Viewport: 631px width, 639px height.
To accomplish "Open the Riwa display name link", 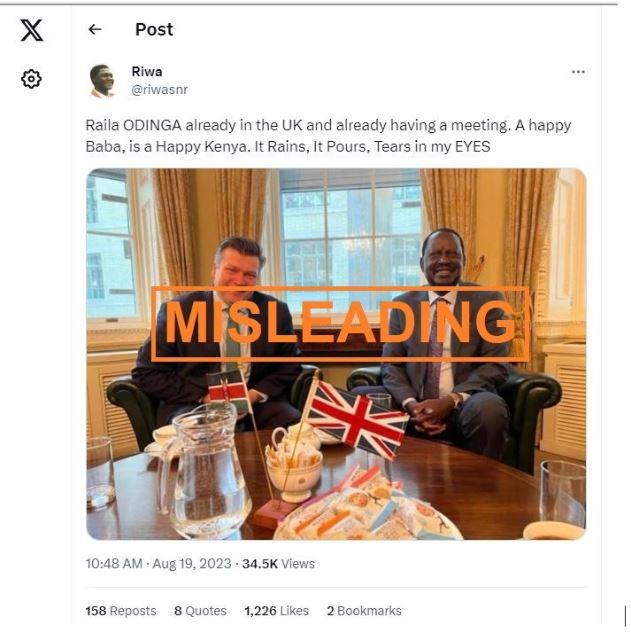I will (147, 72).
